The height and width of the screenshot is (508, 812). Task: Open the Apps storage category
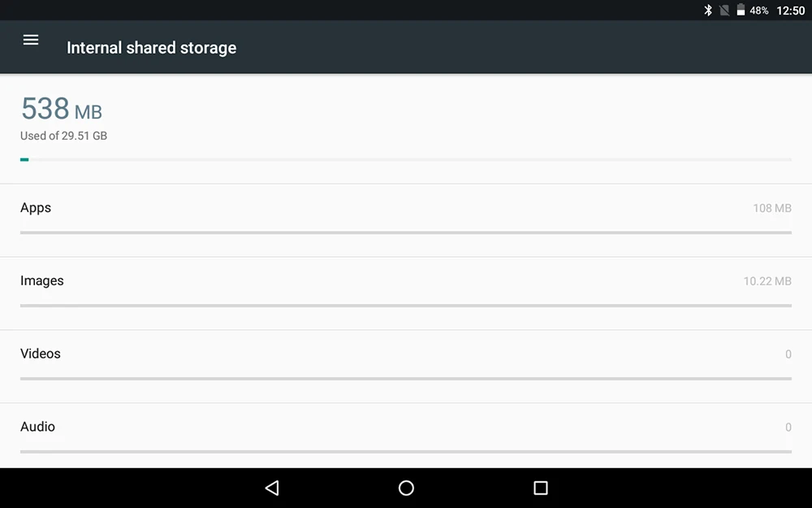tap(406, 220)
